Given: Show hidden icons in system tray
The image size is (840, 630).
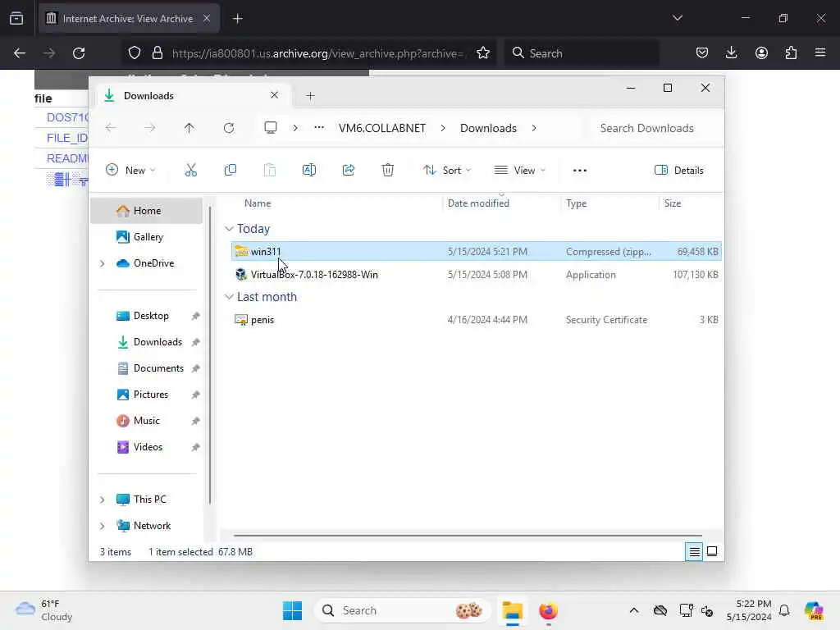Looking at the screenshot, I should pos(634,610).
